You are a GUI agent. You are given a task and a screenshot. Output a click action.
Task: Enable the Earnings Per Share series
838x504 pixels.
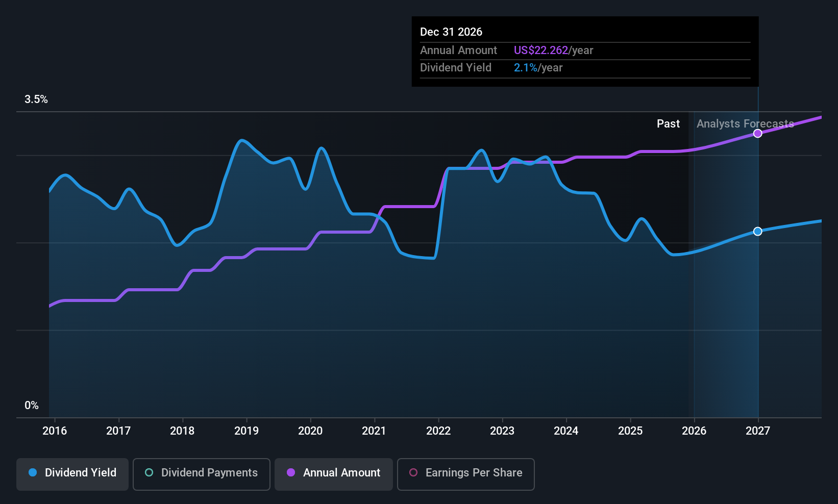click(465, 474)
